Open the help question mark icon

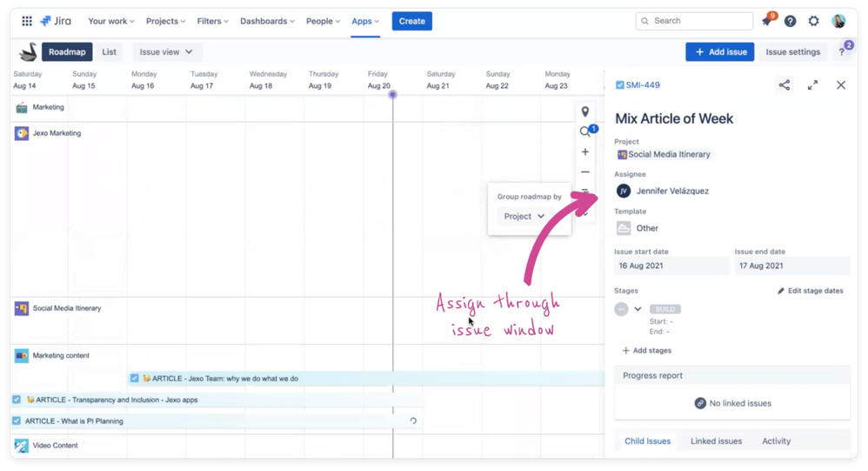790,21
